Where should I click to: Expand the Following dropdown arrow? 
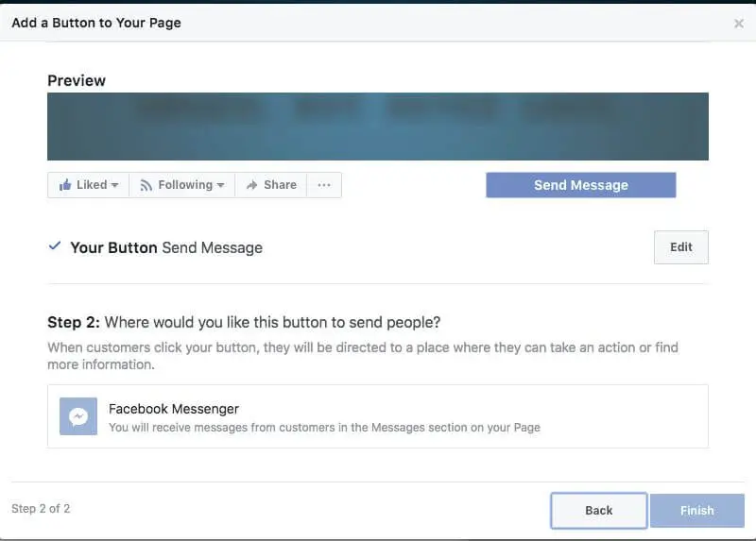220,185
